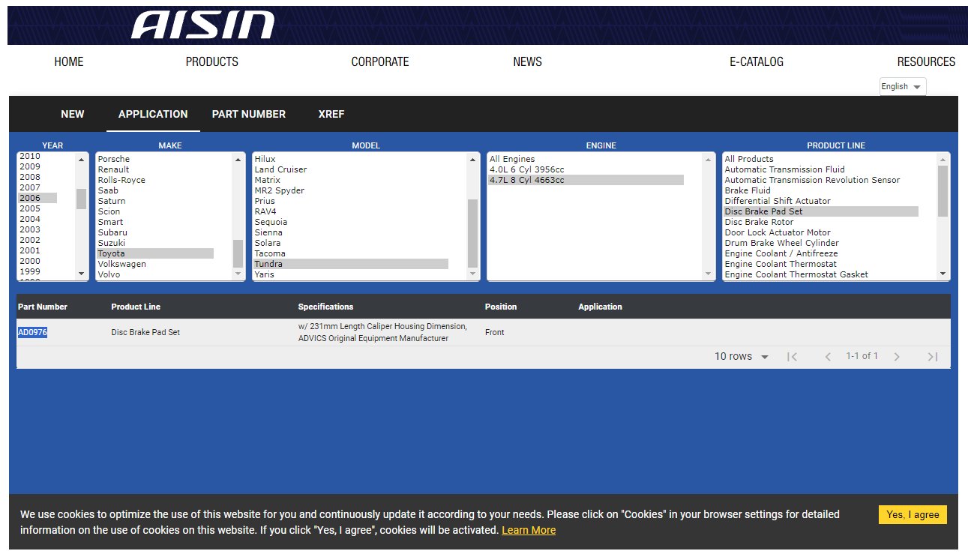Click scroll-down arrow in the Model list
This screenshot has width=968, height=560.
click(x=473, y=274)
